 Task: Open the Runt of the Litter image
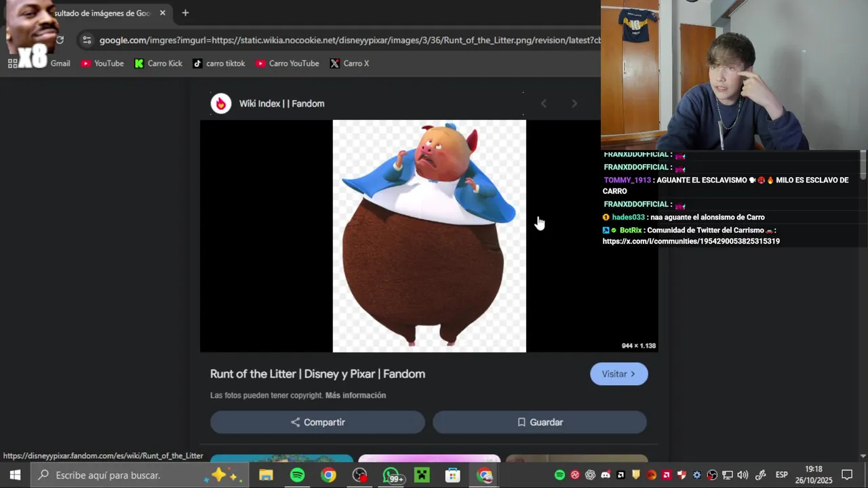point(429,236)
